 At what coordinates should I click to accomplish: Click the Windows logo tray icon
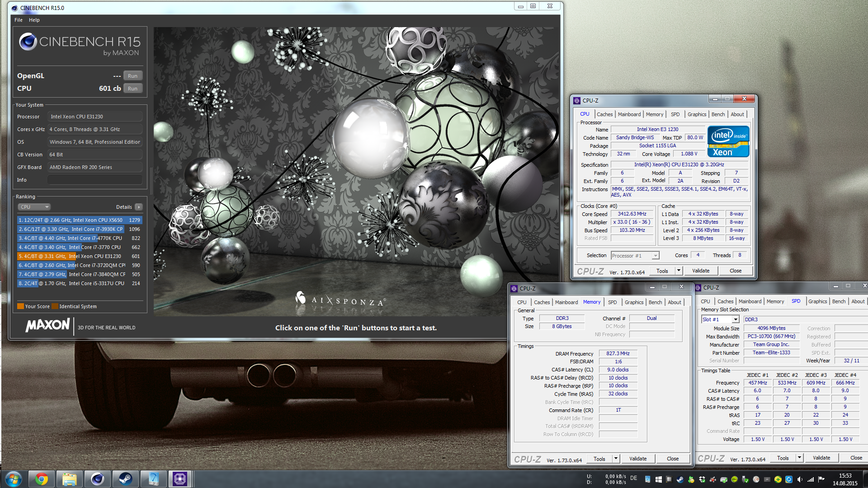click(x=658, y=479)
